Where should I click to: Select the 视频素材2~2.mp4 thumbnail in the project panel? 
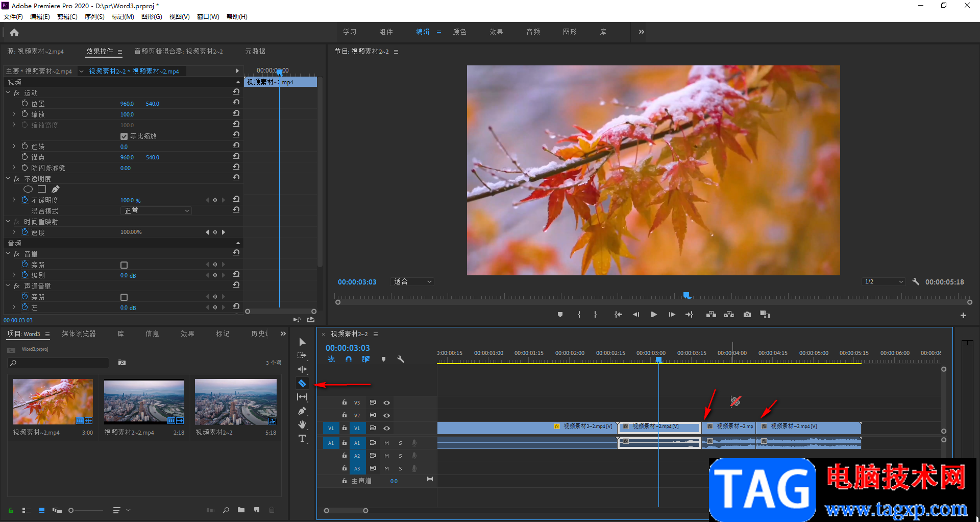144,401
